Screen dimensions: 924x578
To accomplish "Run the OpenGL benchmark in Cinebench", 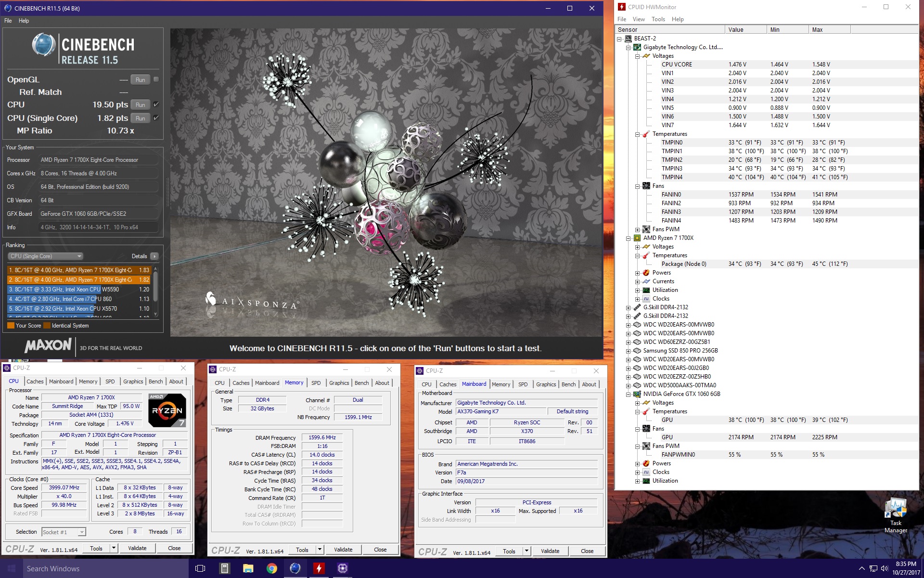I will click(140, 79).
